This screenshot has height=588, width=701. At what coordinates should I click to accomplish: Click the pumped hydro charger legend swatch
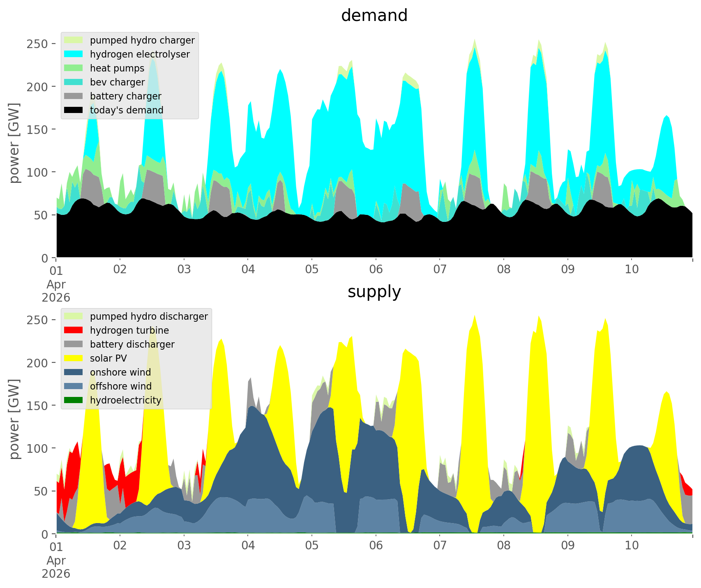tap(74, 40)
